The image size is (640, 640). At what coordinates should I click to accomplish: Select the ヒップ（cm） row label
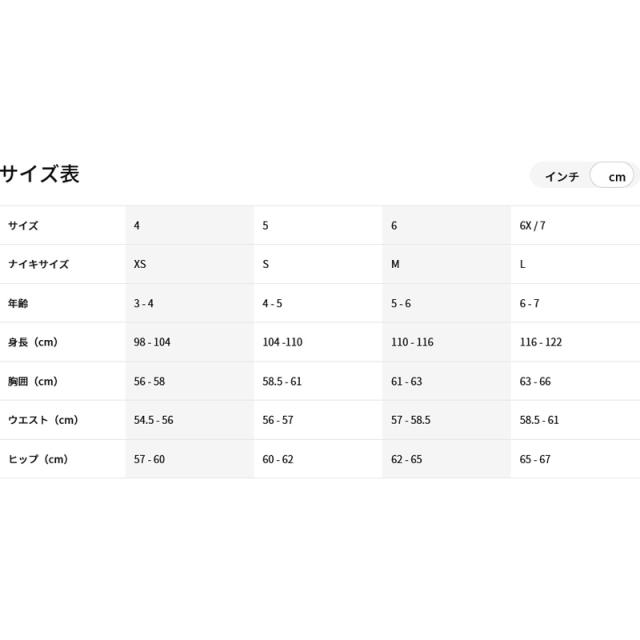point(38,459)
